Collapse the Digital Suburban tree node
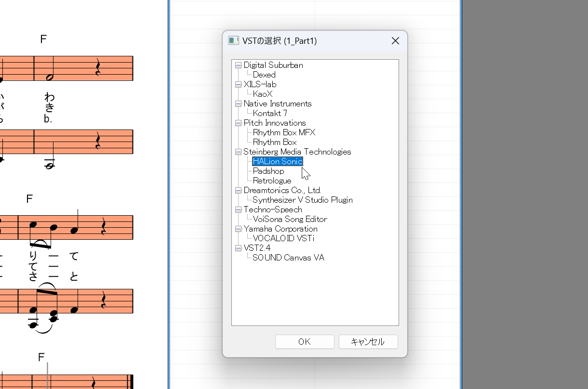This screenshot has height=389, width=588. coord(238,65)
